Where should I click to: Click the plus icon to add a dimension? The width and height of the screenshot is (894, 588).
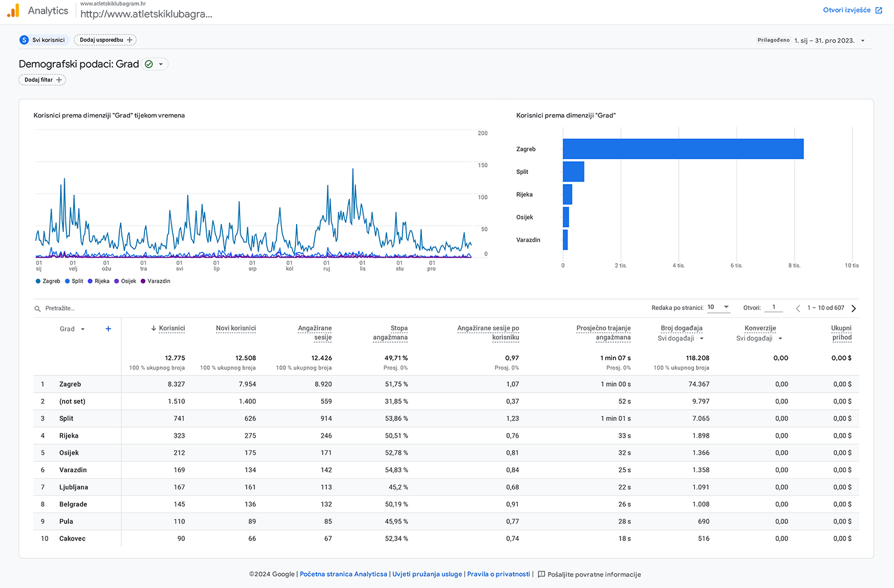tap(108, 329)
